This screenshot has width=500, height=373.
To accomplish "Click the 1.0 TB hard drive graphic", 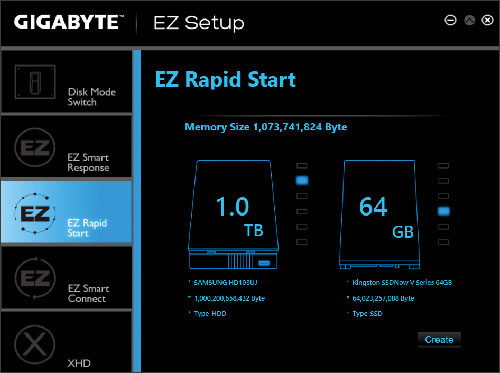I will (x=233, y=215).
